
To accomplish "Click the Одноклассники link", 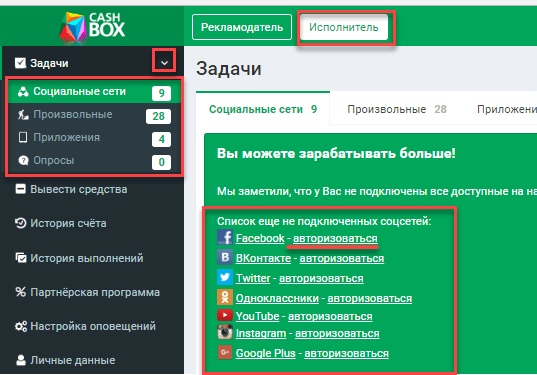I will pyautogui.click(x=277, y=298).
